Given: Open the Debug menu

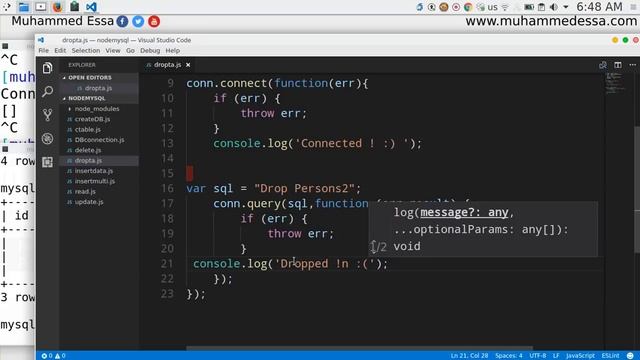Looking at the screenshot, I should coord(150,51).
